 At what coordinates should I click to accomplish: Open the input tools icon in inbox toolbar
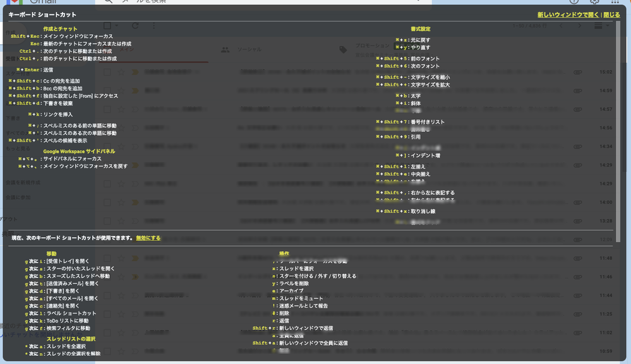pos(598,26)
